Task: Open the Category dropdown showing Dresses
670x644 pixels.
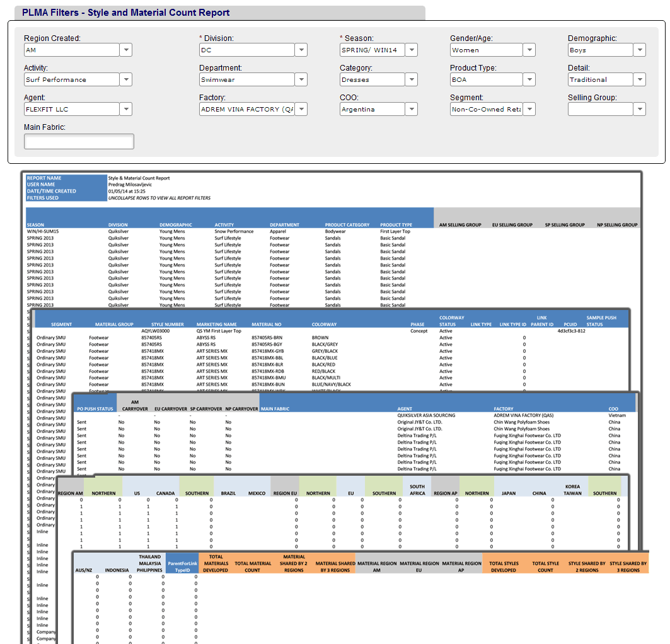Action: click(x=411, y=79)
